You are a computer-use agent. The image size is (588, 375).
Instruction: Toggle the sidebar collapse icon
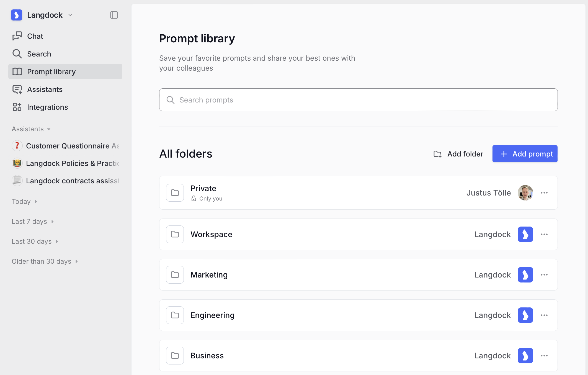point(114,15)
